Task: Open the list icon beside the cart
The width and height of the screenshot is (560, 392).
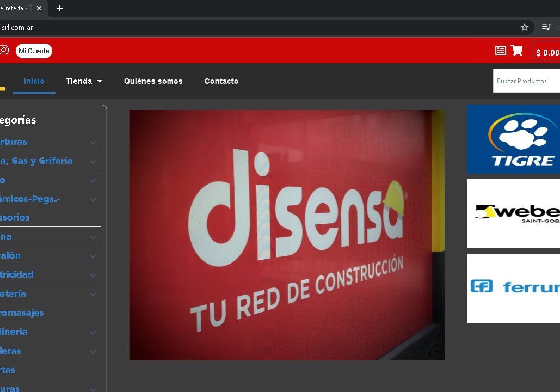Action: pos(501,51)
